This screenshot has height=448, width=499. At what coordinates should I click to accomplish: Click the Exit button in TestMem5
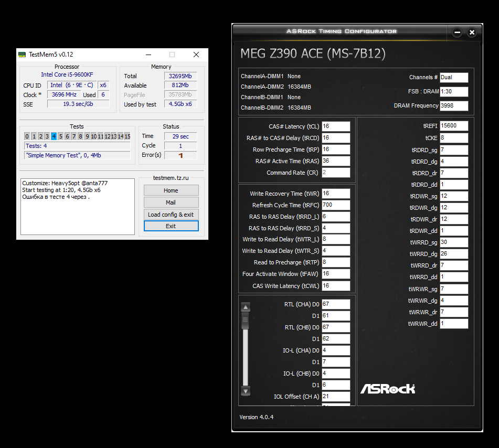[171, 226]
